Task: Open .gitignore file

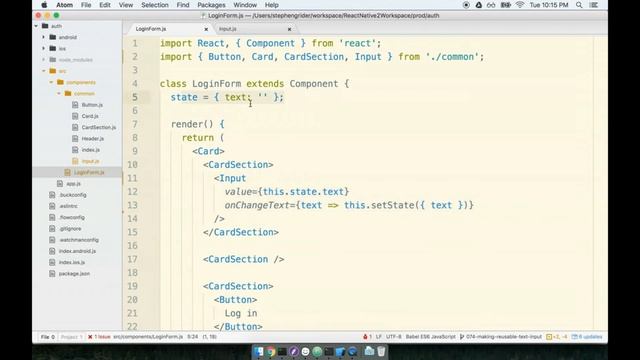Action: pos(70,229)
